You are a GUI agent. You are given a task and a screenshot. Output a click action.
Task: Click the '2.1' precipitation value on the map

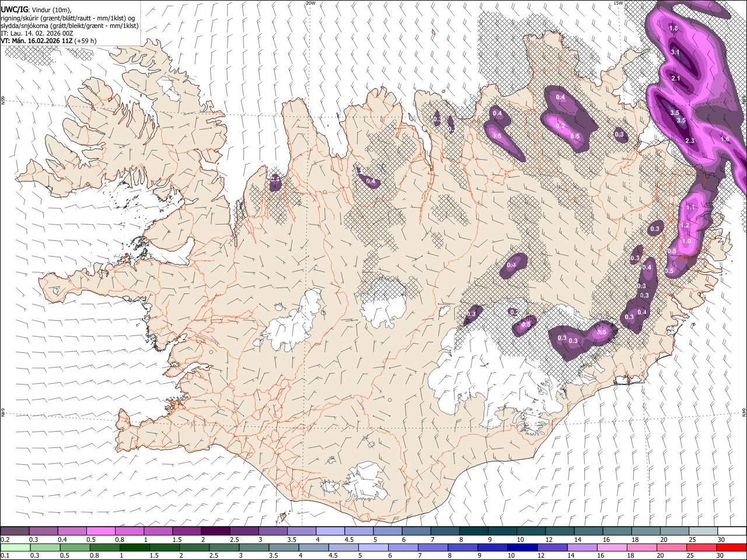(x=676, y=79)
